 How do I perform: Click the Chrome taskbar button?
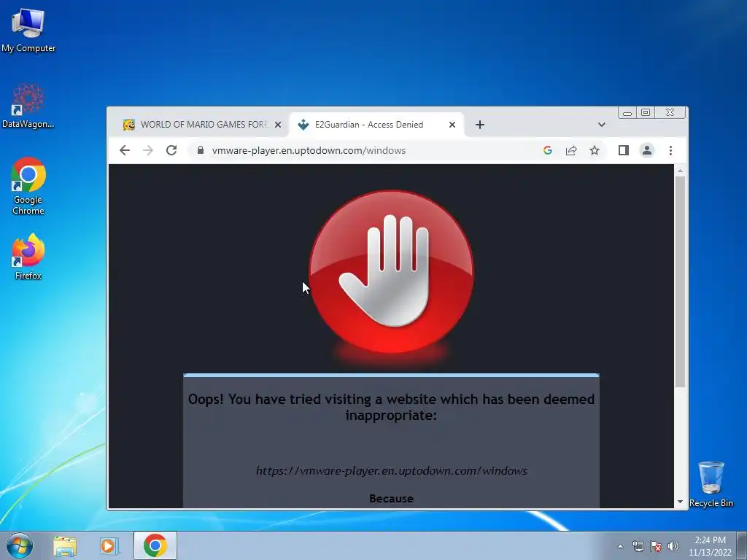click(155, 545)
